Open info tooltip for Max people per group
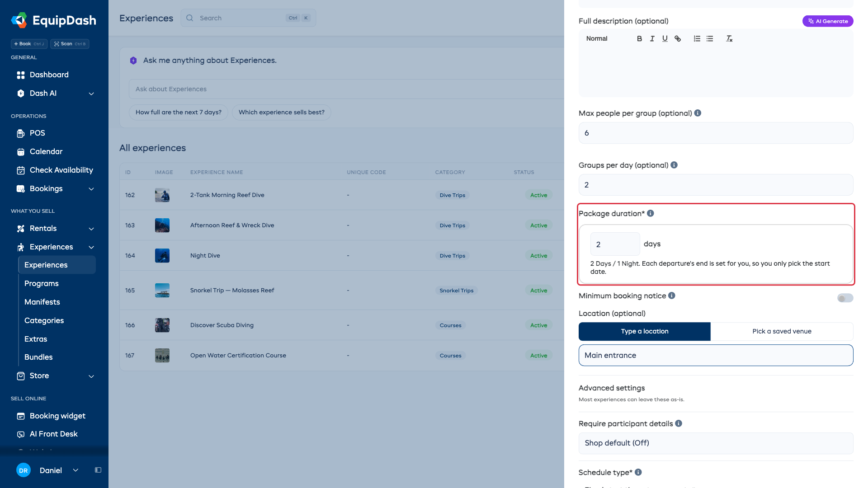Image resolution: width=868 pixels, height=488 pixels. [698, 113]
